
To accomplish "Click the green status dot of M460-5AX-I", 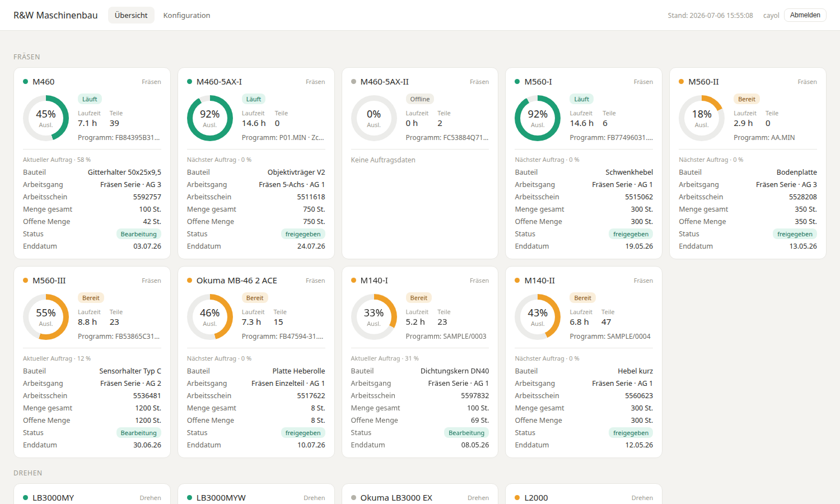I will 189,82.
